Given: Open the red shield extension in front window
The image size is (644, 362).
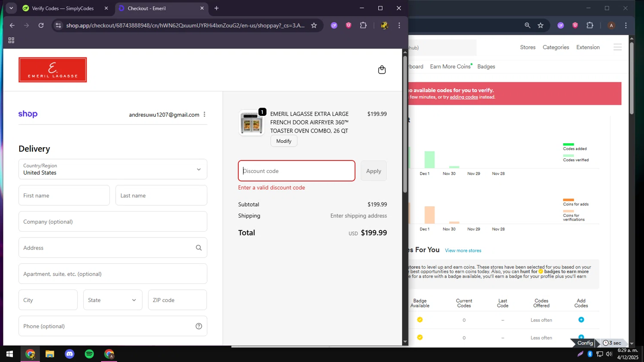Looking at the screenshot, I should pyautogui.click(x=349, y=25).
